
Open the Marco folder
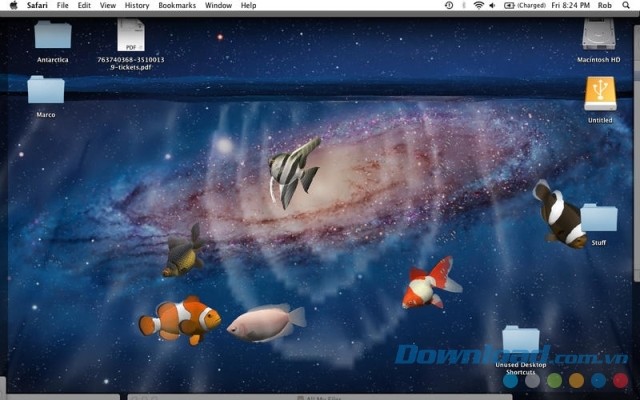point(46,90)
